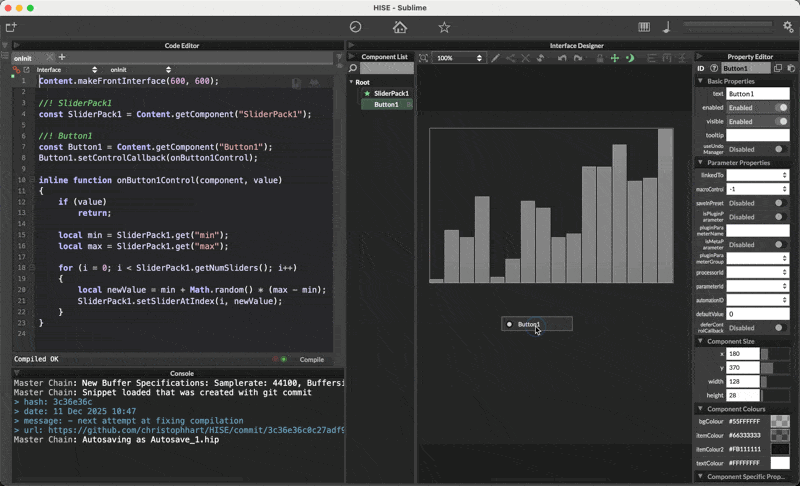Click the undo arrow in Interface Designer toolbar
This screenshot has width=800, height=486.
pyautogui.click(x=562, y=58)
